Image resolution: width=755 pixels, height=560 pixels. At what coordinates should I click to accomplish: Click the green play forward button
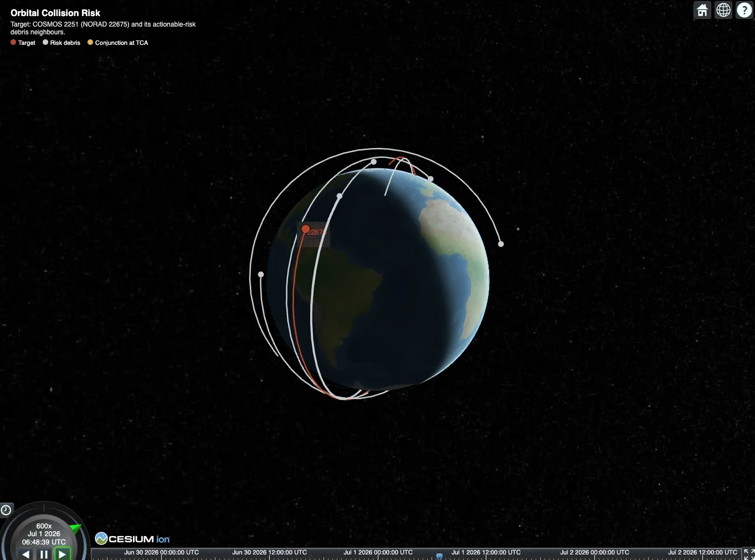coord(62,554)
